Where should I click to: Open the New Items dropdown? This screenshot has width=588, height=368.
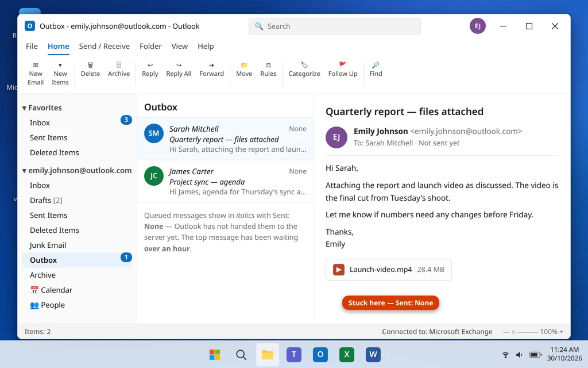(x=60, y=74)
